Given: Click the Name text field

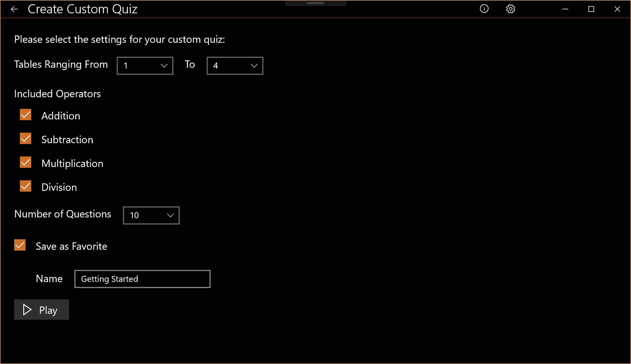Looking at the screenshot, I should point(142,279).
